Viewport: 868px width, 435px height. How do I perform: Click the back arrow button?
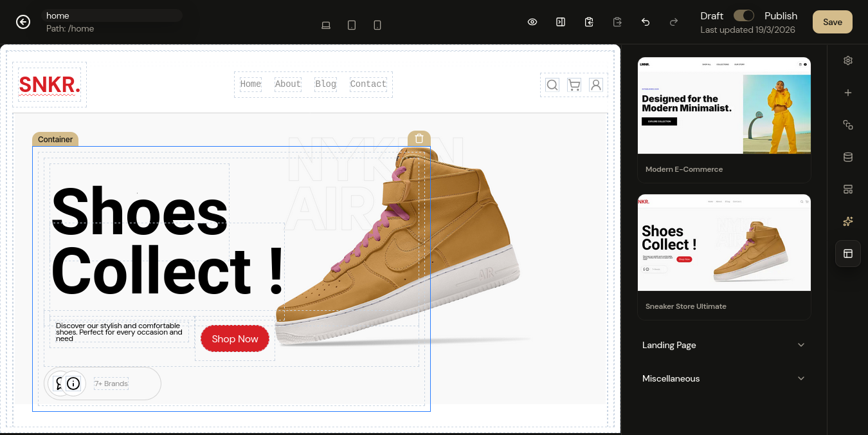pos(23,22)
